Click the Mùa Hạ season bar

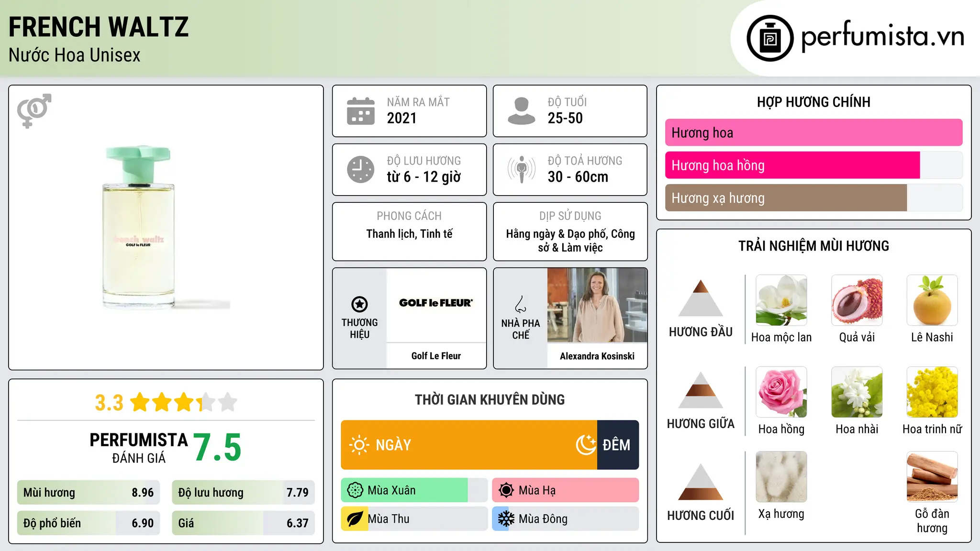click(565, 490)
